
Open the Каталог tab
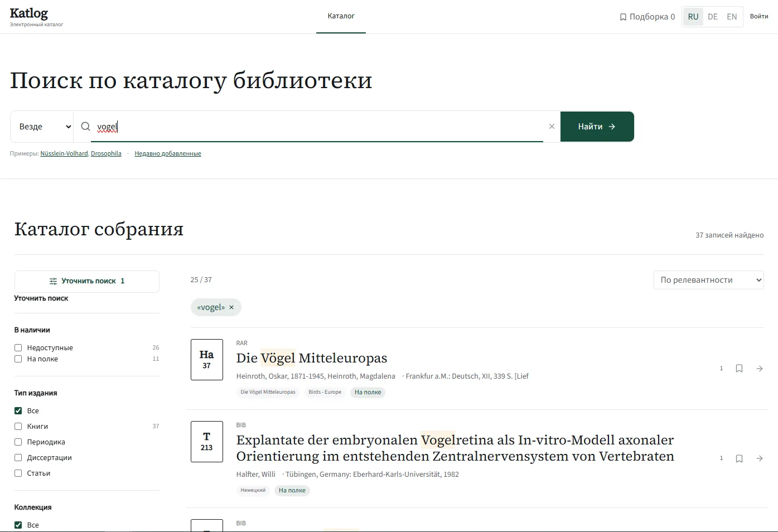[341, 16]
